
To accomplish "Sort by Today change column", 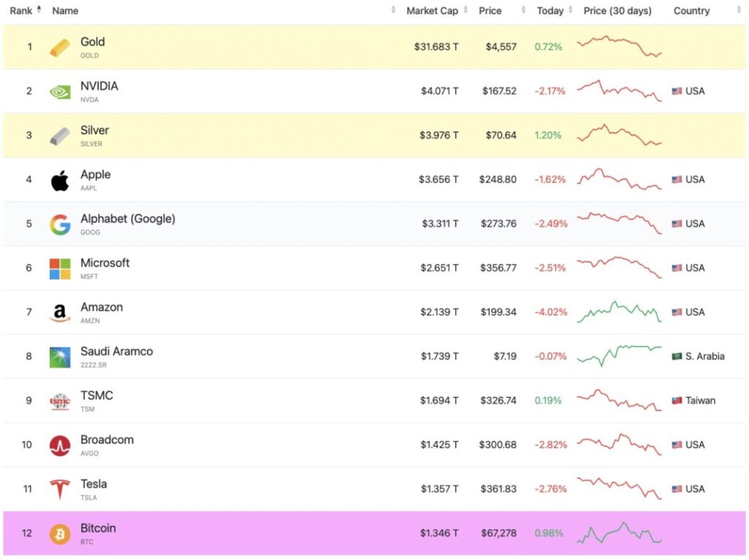I will [x=550, y=11].
